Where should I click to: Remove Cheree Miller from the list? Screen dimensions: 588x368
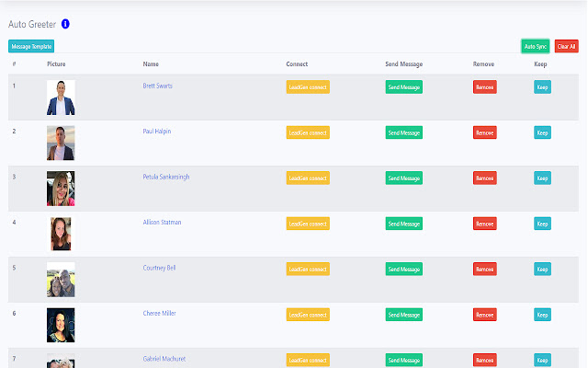point(485,315)
